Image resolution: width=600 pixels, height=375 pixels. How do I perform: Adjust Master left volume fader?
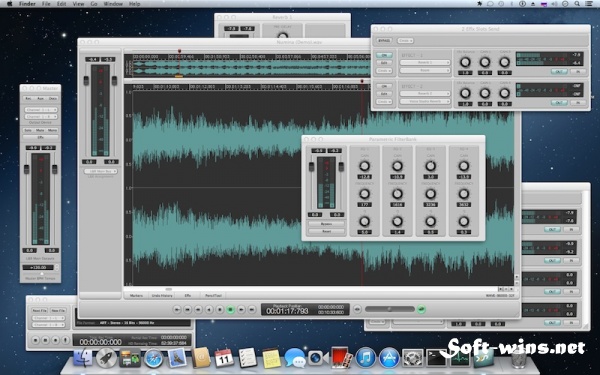26,169
